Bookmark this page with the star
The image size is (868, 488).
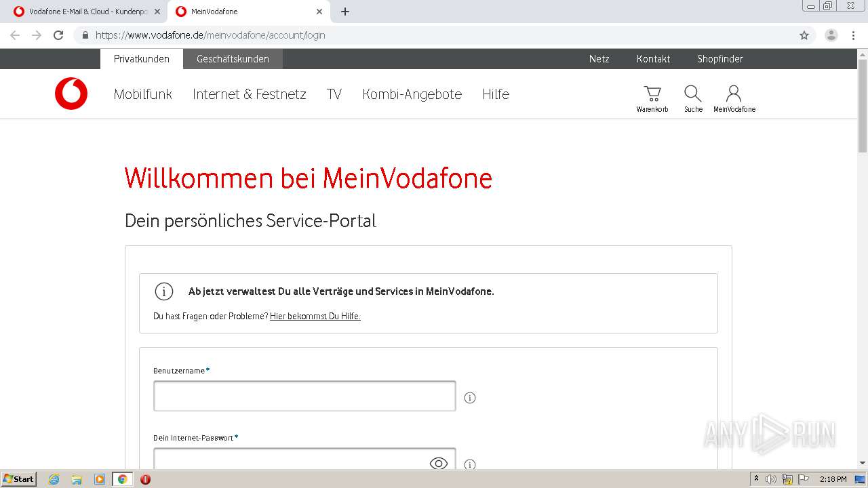point(804,35)
